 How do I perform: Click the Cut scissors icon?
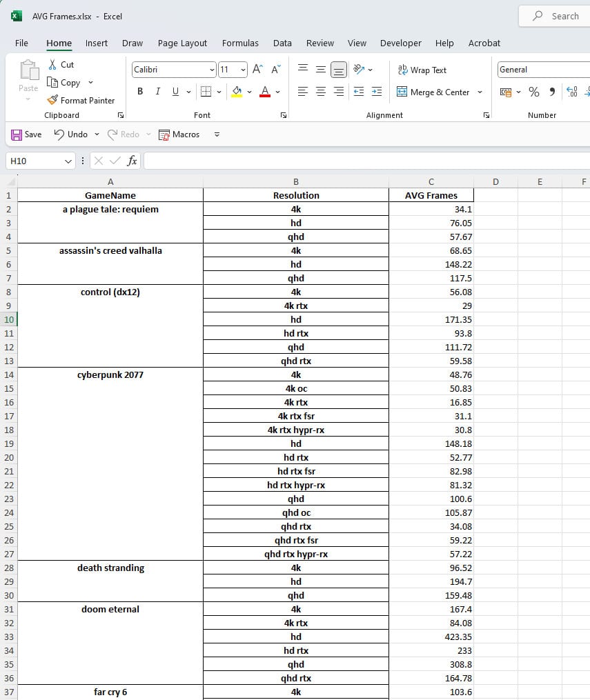[x=52, y=65]
